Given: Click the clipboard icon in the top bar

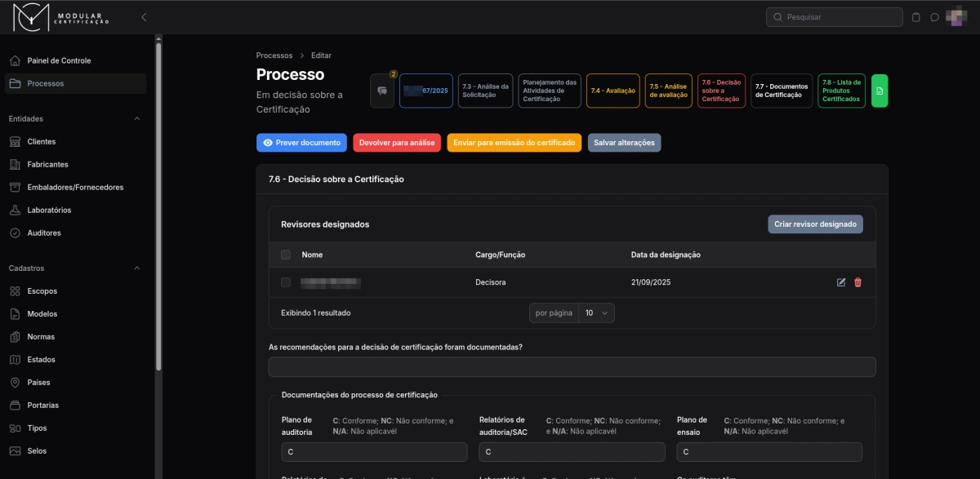Looking at the screenshot, I should coord(915,16).
